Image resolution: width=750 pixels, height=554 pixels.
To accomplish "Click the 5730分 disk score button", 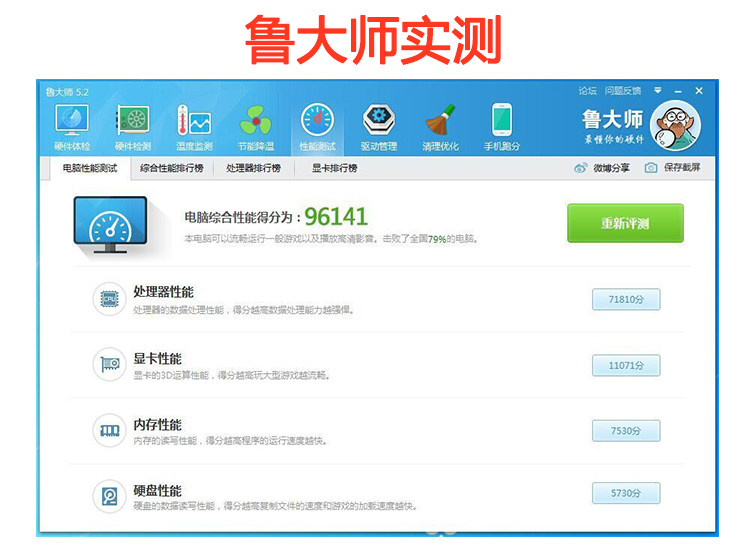I will coord(626,493).
